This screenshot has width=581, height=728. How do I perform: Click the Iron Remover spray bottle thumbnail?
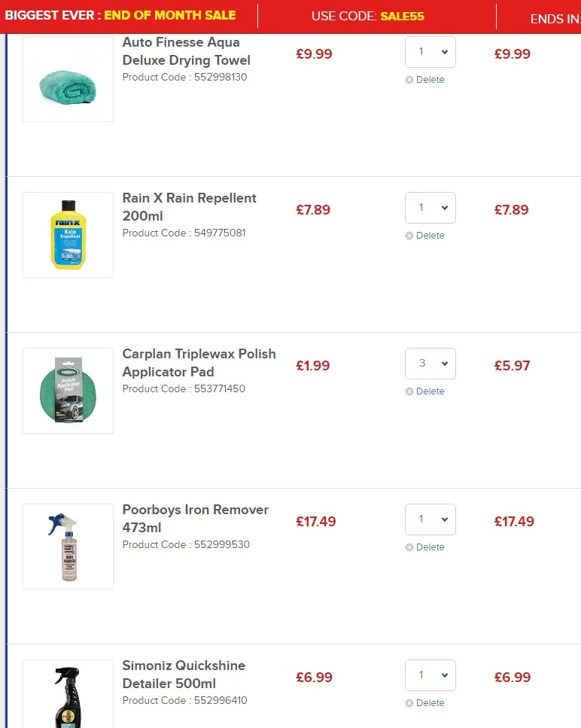point(68,547)
